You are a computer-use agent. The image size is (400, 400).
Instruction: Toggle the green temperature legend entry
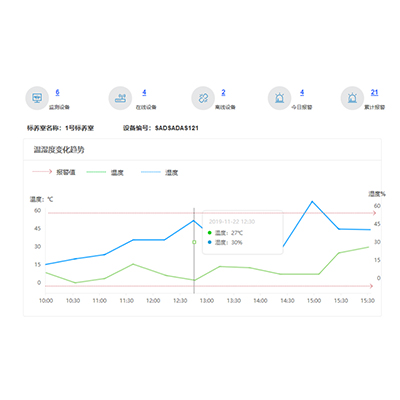pyautogui.click(x=105, y=172)
